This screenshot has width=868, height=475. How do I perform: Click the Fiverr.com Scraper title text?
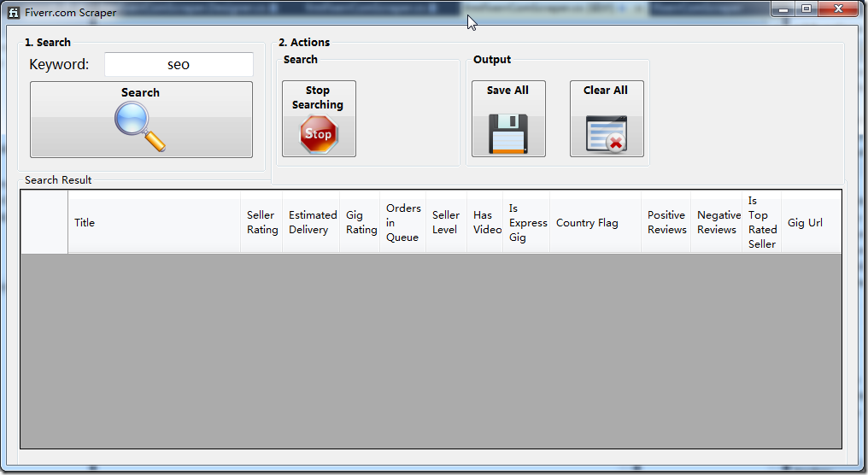[x=70, y=12]
